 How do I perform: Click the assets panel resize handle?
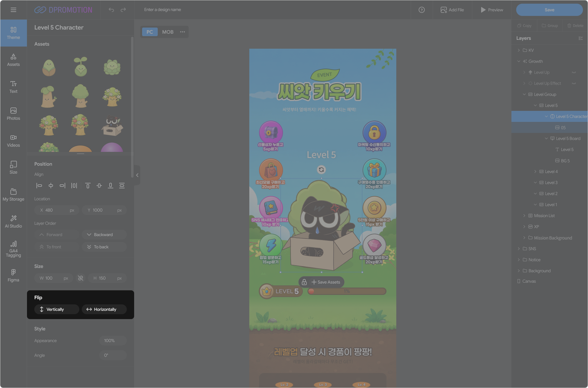pyautogui.click(x=81, y=154)
